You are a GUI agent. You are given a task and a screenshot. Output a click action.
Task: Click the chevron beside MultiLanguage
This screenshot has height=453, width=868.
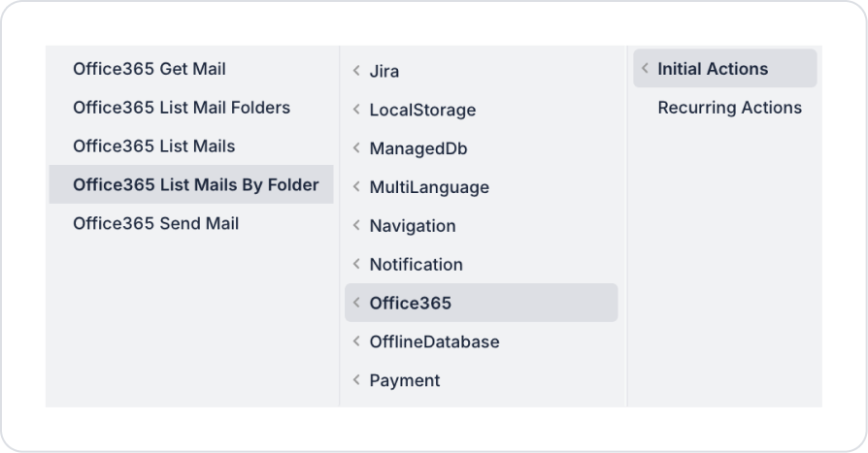pos(356,186)
